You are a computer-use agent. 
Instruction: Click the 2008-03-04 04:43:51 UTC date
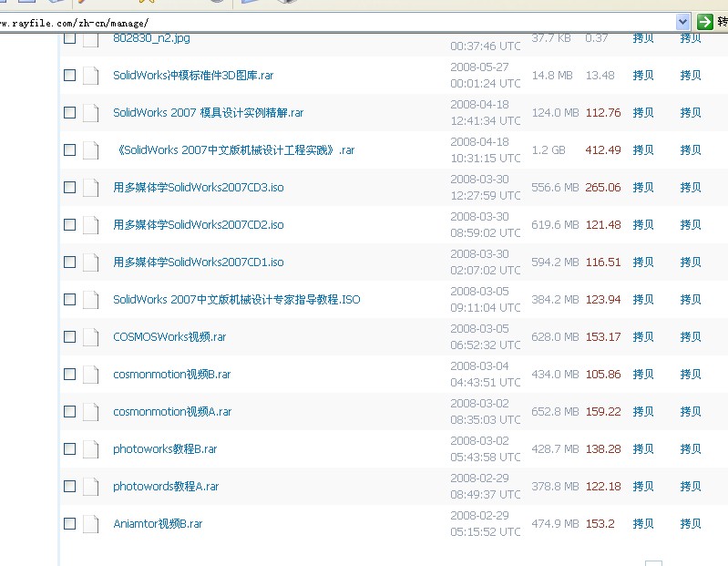point(485,375)
